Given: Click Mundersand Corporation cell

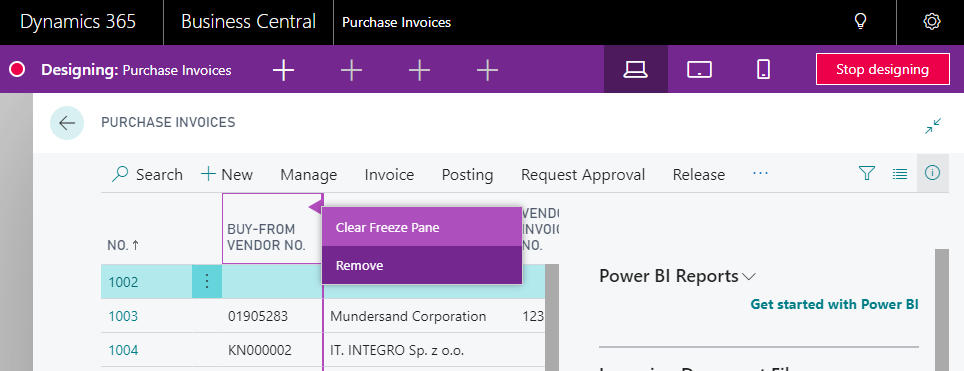Looking at the screenshot, I should [408, 316].
